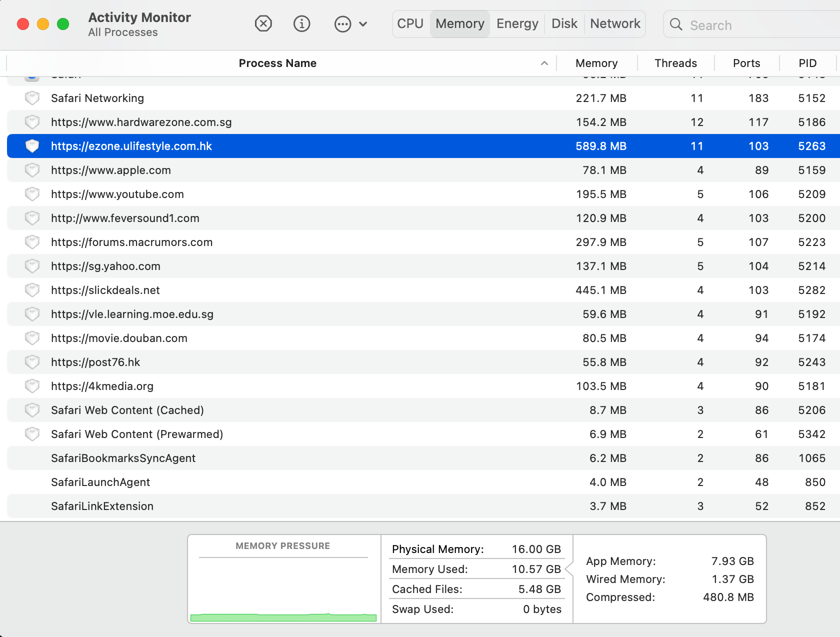Select the https://ezone.ulifestyle.com.hk process name
The height and width of the screenshot is (637, 840).
coord(131,146)
